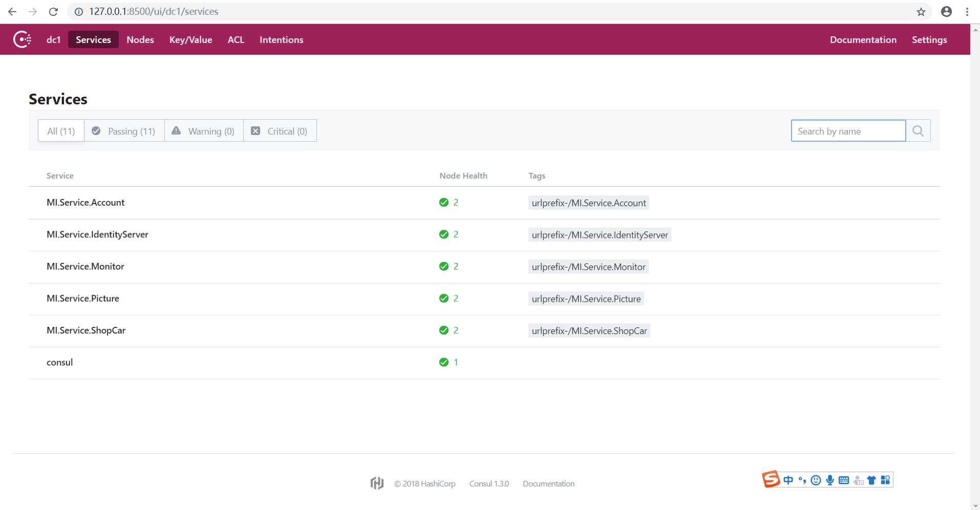The width and height of the screenshot is (980, 510).
Task: Click the browser address bar URL
Action: 154,11
